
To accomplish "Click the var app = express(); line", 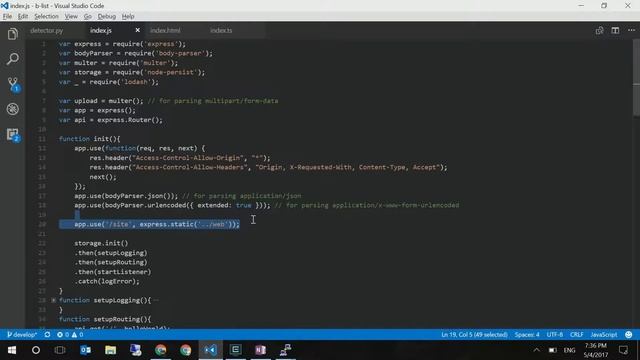I will click(x=97, y=110).
